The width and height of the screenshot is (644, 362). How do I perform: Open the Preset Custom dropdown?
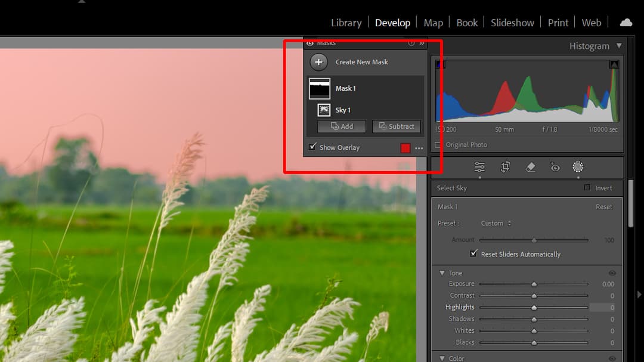coord(496,223)
